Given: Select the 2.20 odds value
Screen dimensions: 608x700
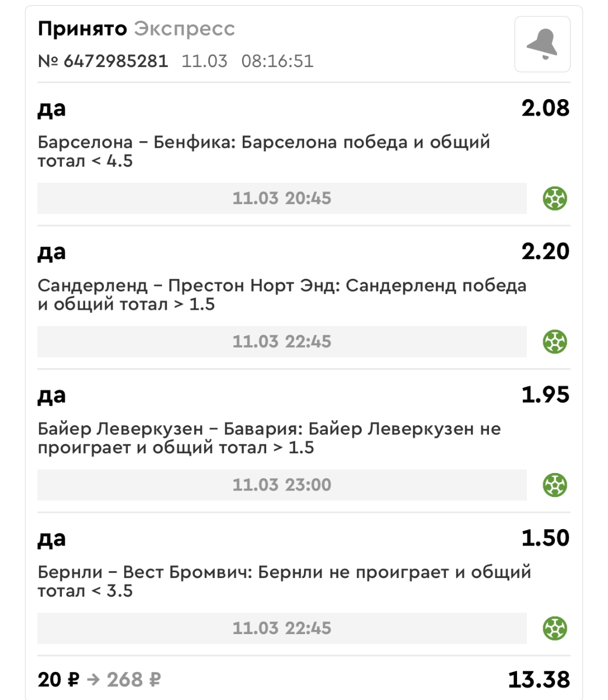Looking at the screenshot, I should pos(546,252).
